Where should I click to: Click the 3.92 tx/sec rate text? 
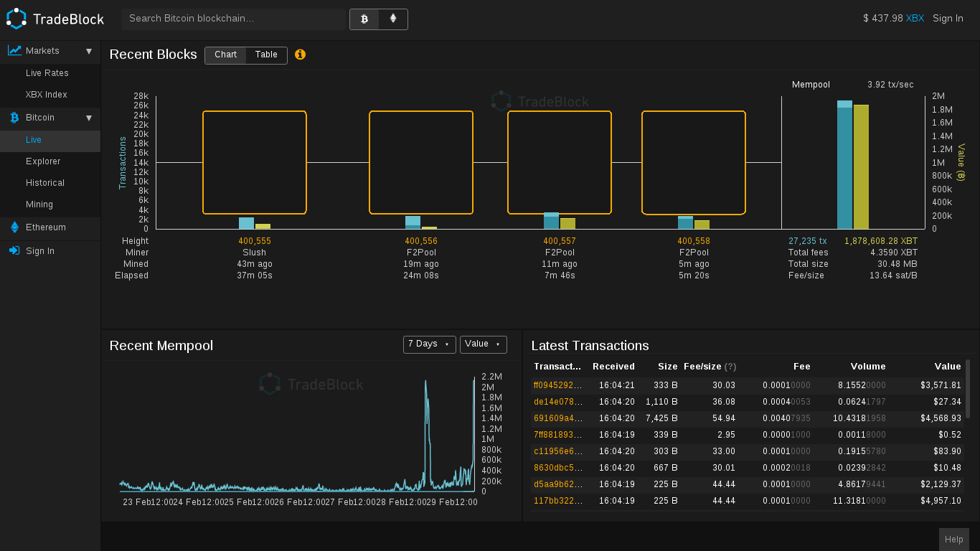890,85
